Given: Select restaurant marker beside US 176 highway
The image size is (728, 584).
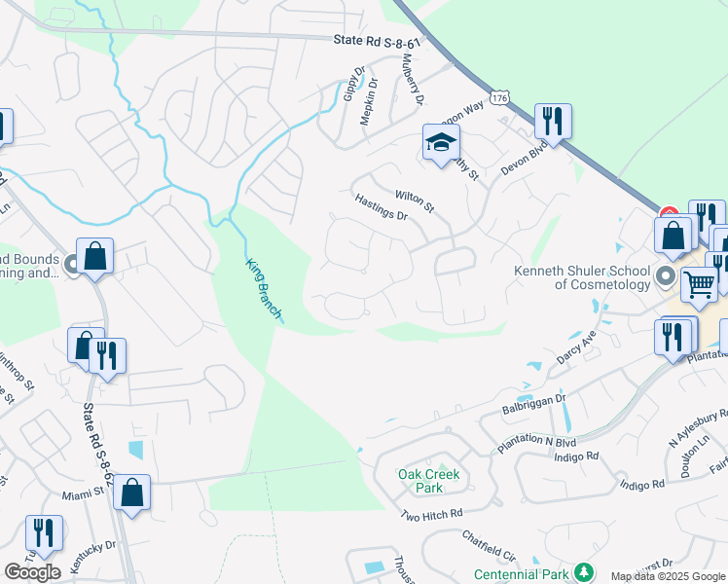Looking at the screenshot, I should [553, 123].
